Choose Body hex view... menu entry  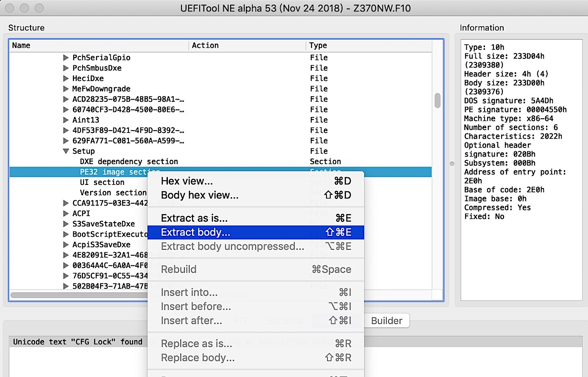point(256,195)
